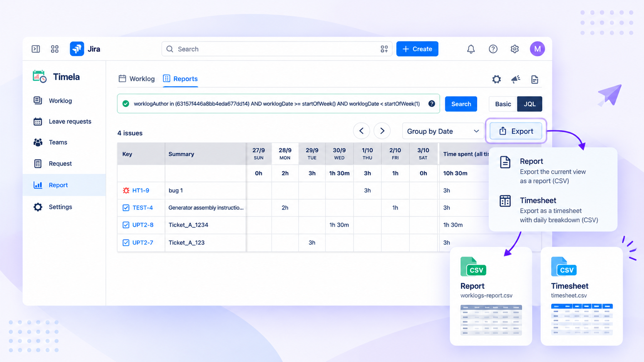Viewport: 644px width, 362px height.
Task: Click the Export button
Action: (516, 131)
